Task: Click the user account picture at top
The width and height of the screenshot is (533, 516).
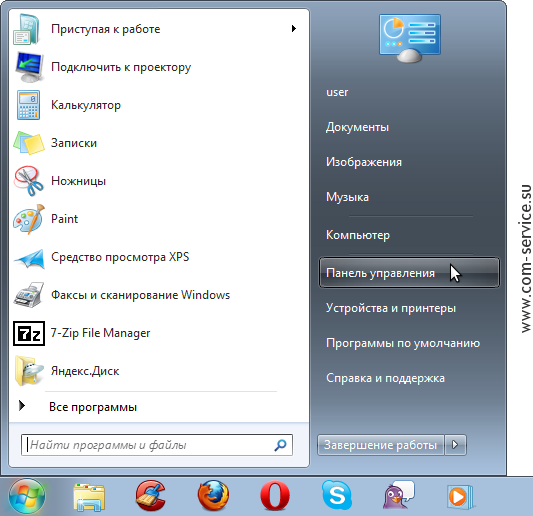Action: point(410,38)
